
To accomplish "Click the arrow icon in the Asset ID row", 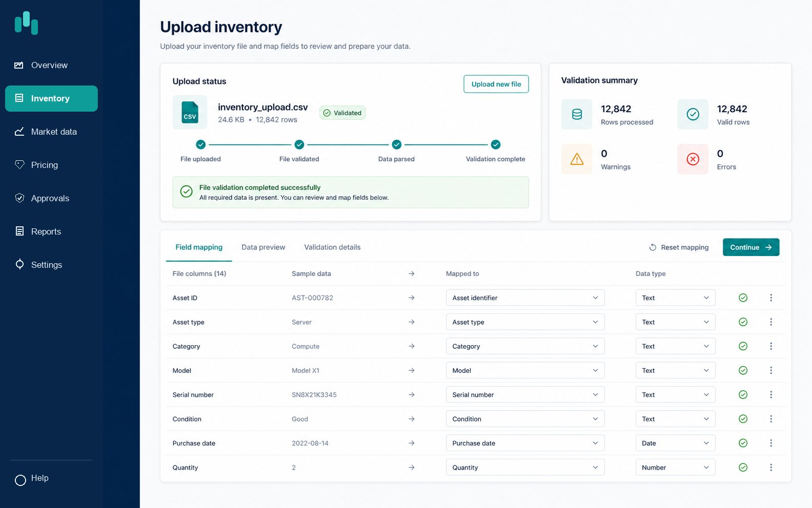I will point(412,298).
